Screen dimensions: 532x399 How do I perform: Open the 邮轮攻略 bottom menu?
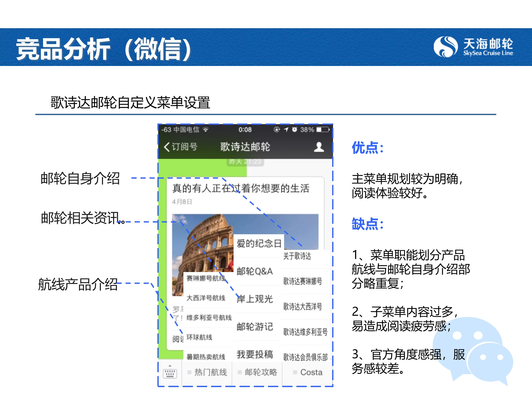[257, 372]
